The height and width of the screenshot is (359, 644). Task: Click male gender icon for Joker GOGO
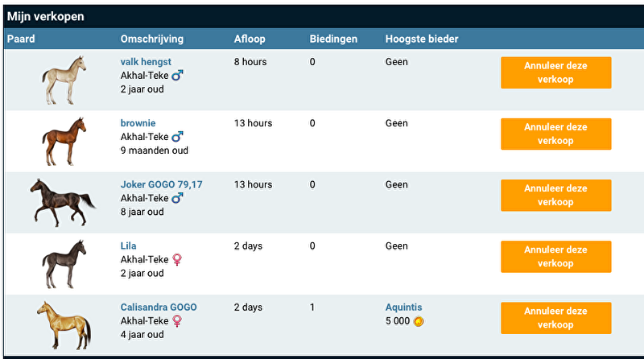[177, 198]
